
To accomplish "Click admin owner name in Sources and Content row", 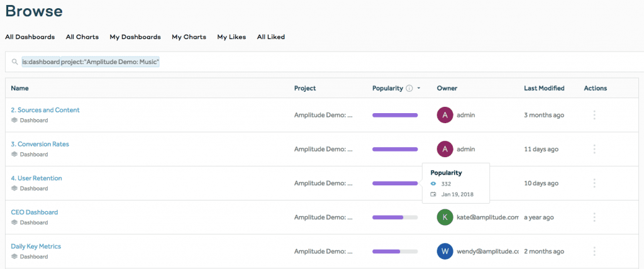I will (466, 115).
